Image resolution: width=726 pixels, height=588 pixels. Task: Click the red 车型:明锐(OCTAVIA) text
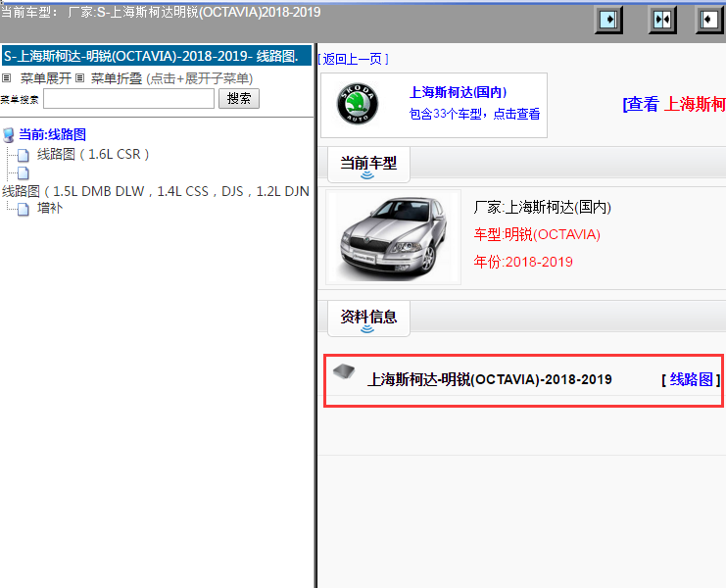click(x=537, y=234)
